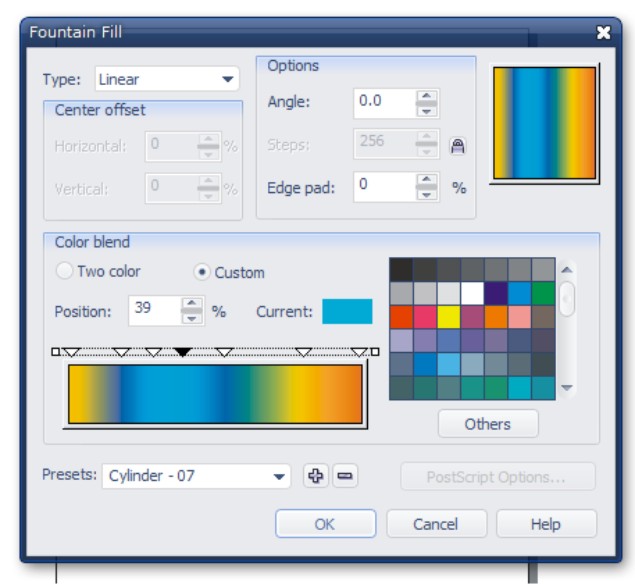Click the Angle input field
This screenshot has width=635, height=584.
[385, 103]
